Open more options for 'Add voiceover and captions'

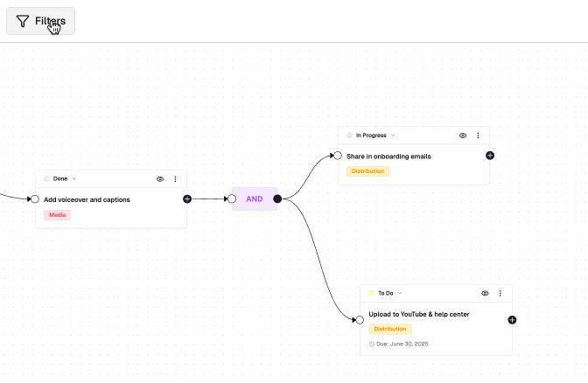pos(175,178)
